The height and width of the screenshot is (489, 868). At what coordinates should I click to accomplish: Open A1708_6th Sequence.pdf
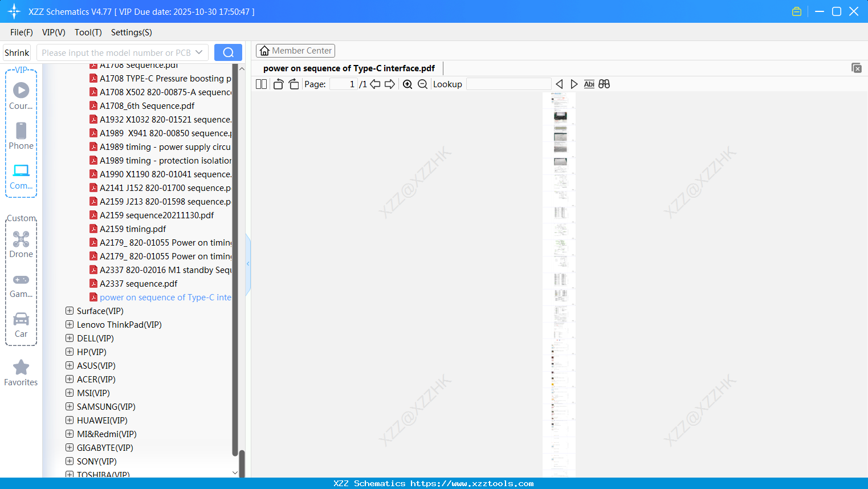(x=142, y=105)
